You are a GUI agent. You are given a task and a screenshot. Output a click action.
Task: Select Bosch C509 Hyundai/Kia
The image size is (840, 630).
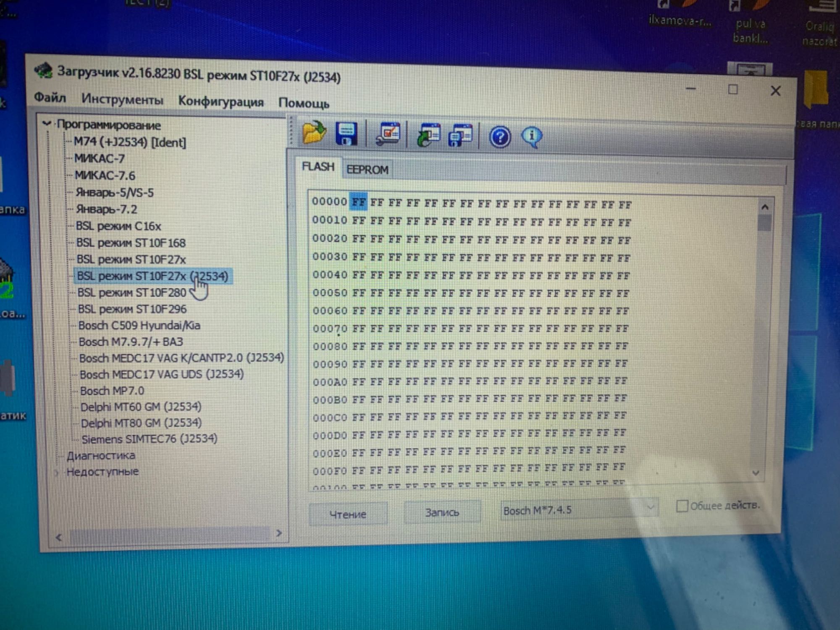(x=139, y=325)
